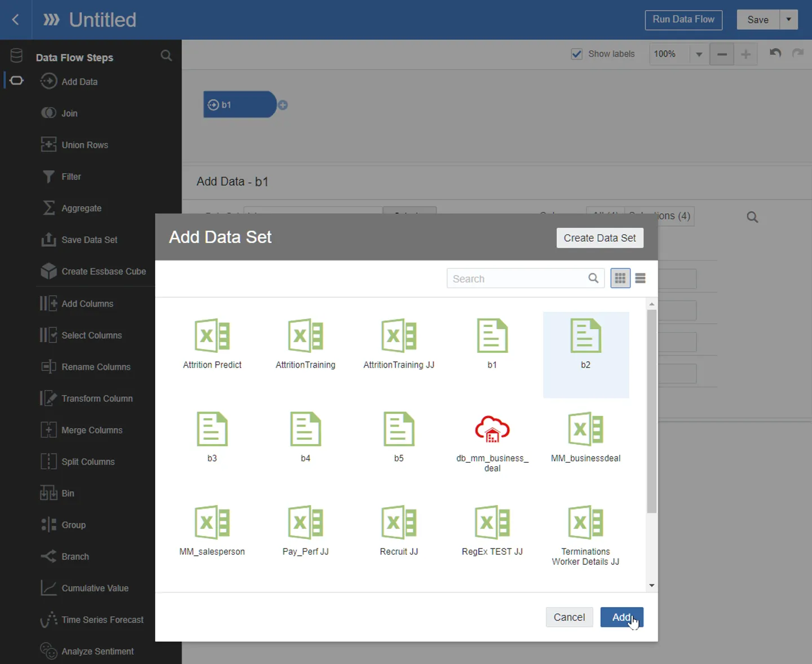Screen dimensions: 812x664
Task: Redo the last canvas action
Action: click(x=798, y=53)
